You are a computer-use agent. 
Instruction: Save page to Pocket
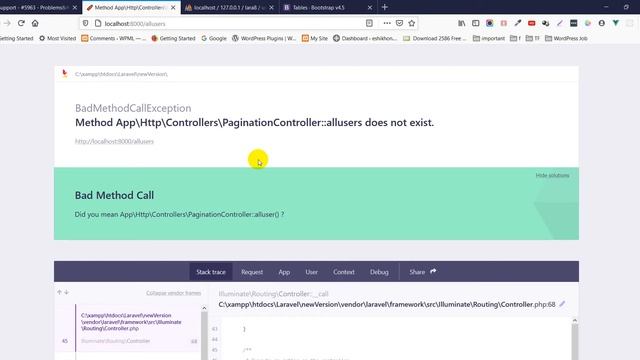click(x=400, y=23)
